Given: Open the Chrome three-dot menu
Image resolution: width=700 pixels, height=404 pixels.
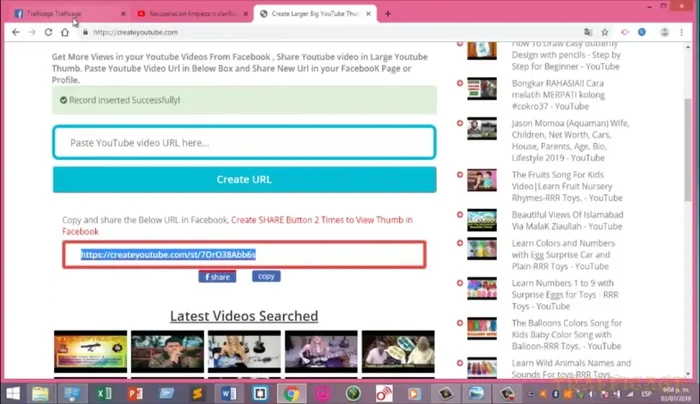Looking at the screenshot, I should (681, 32).
